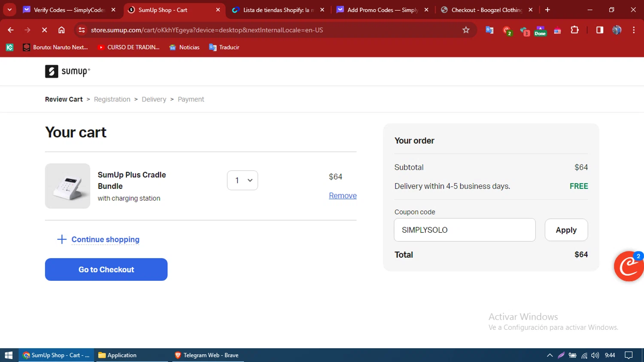Close the SumUp Shop - Cart tab
The image size is (644, 362).
coord(218,9)
